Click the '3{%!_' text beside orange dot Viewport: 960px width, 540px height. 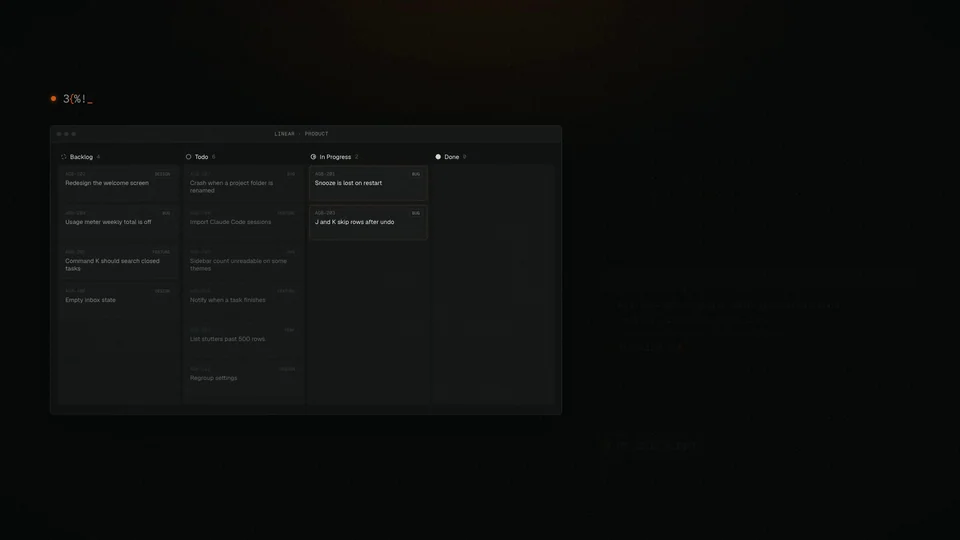tap(78, 99)
